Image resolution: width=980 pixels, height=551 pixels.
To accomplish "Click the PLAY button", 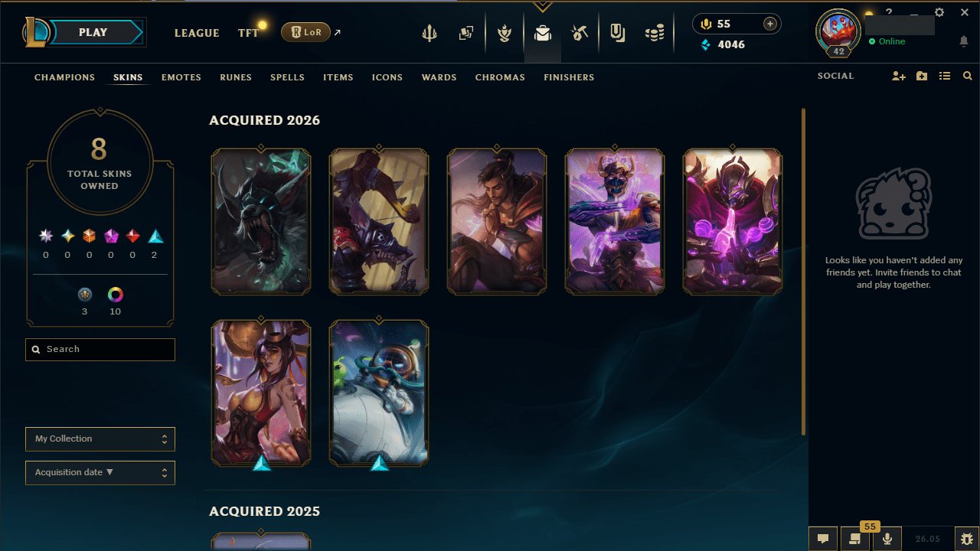I will (94, 32).
